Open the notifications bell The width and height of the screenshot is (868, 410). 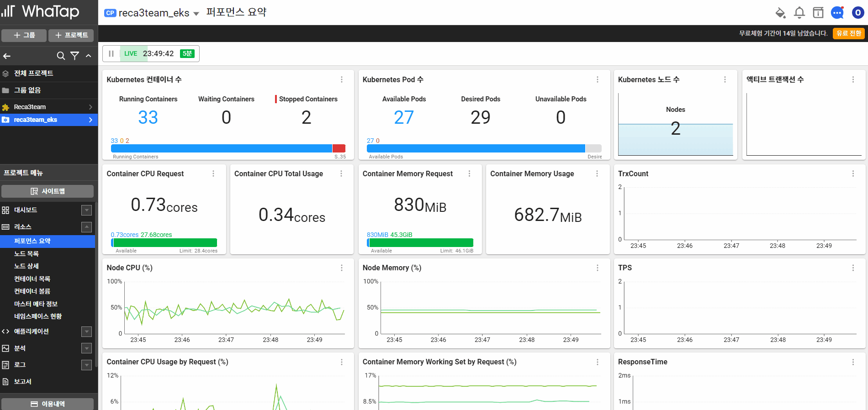[x=799, y=13]
